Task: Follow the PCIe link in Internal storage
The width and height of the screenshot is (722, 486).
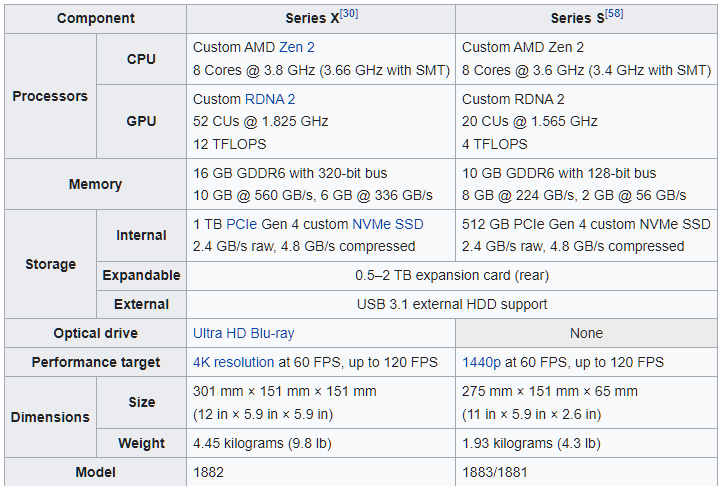Action: point(242,224)
